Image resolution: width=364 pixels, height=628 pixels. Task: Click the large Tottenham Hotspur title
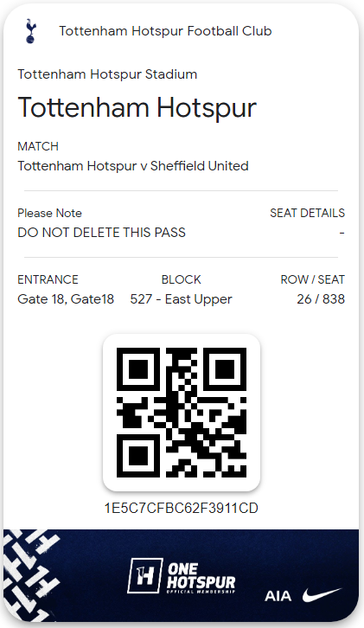(x=137, y=108)
